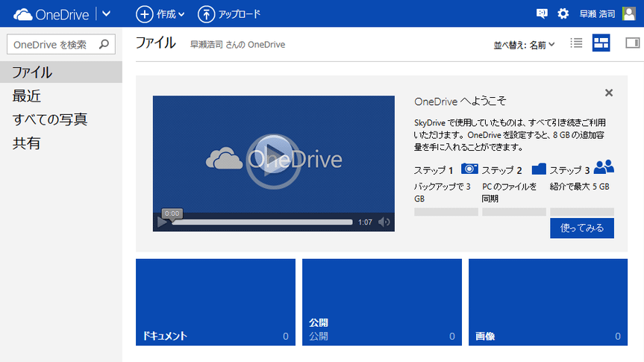
Task: Click the ステップ 3 people icon
Action: (604, 167)
